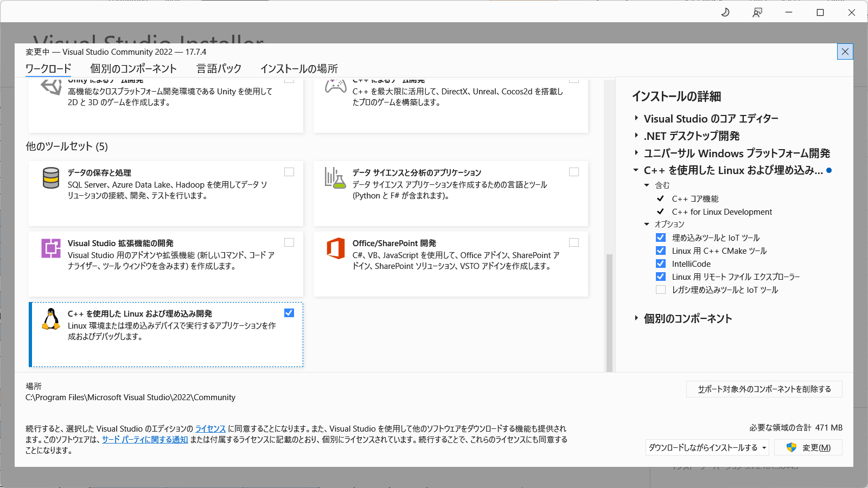The height and width of the screenshot is (488, 868).
Task: Switch to the 言語パック tab
Action: coord(218,68)
